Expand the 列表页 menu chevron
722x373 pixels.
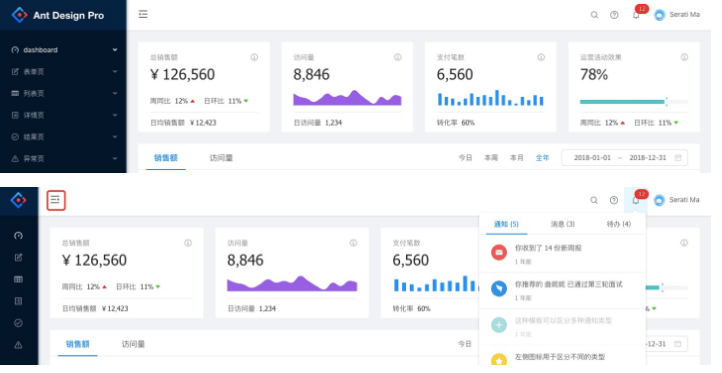(116, 94)
